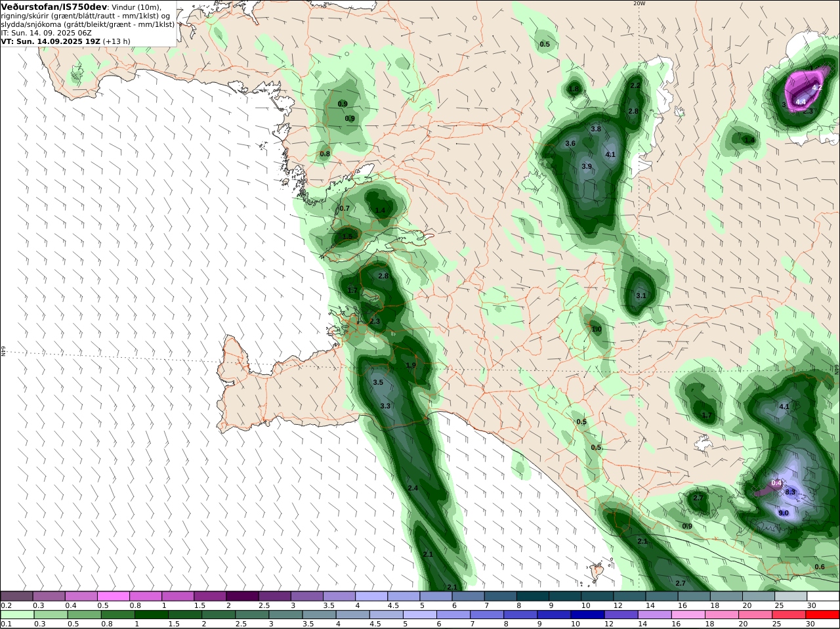Select the 4 light blue swatch in the top legend row
Viewport: 840px width, 629px height.
pos(371,596)
